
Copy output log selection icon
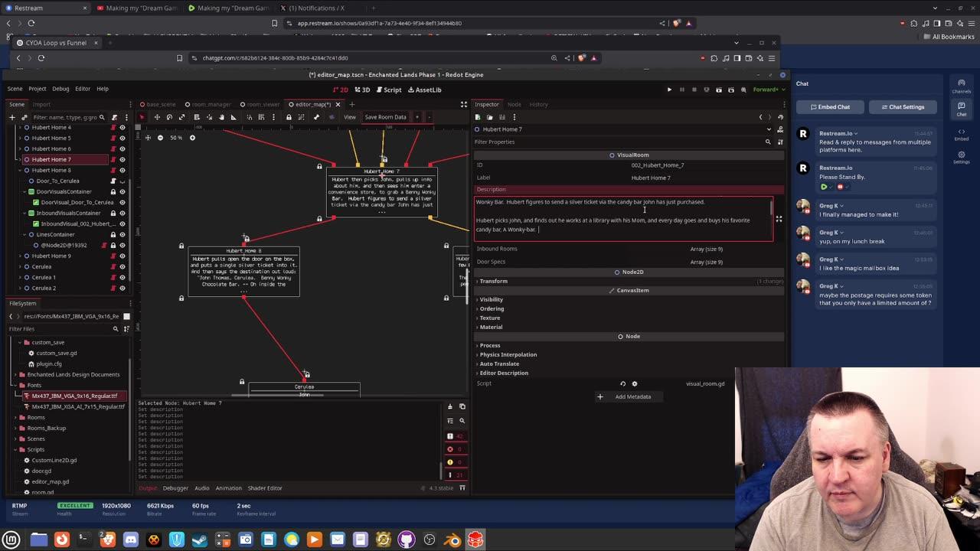(x=462, y=406)
